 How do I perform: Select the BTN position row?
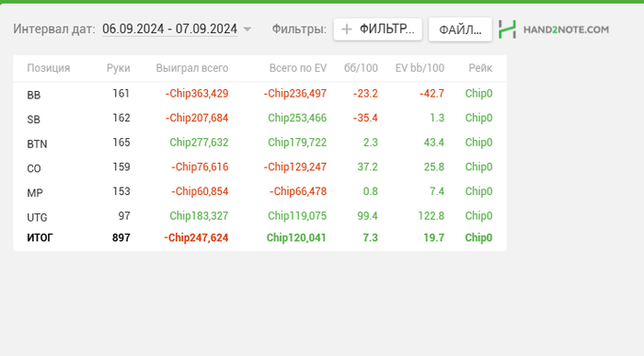tap(259, 143)
